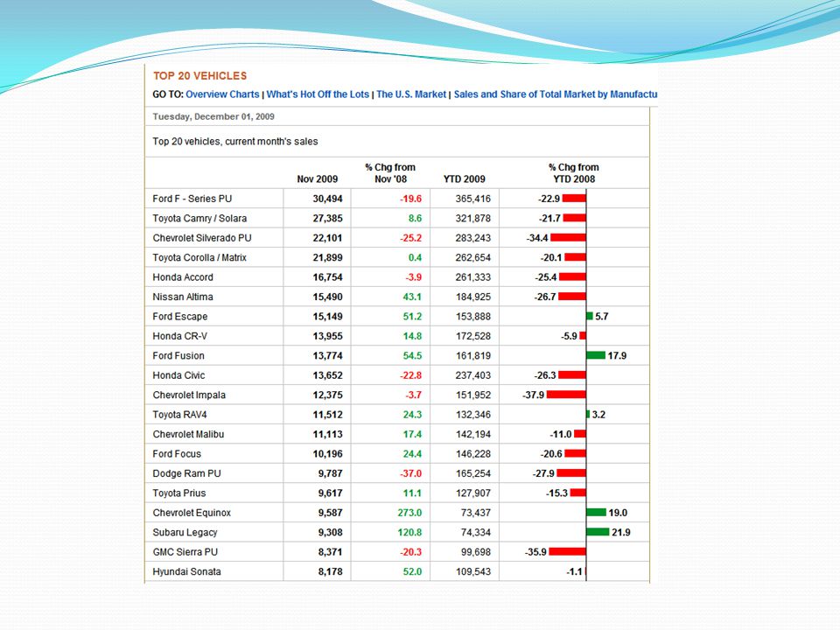Image resolution: width=840 pixels, height=630 pixels.
Task: Click the Nissan Altima row name
Action: pos(183,297)
